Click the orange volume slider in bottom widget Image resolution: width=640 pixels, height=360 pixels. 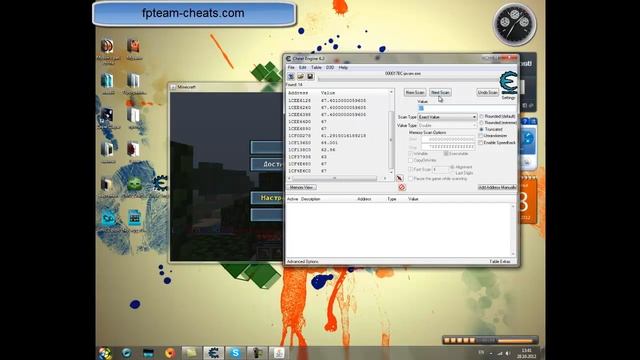(515, 340)
